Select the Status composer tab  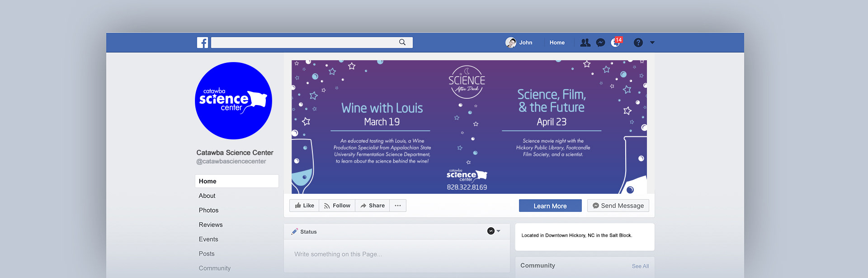point(304,231)
